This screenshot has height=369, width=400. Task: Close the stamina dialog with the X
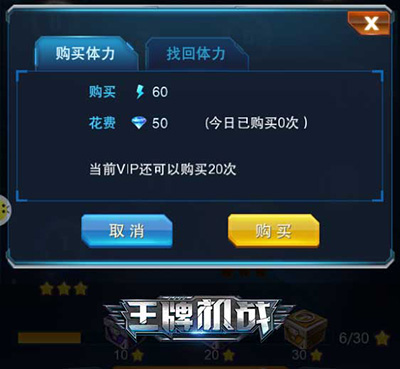369,23
